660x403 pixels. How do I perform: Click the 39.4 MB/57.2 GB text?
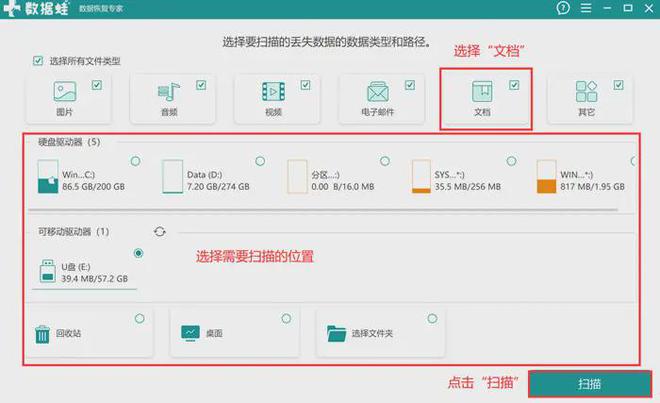pyautogui.click(x=94, y=279)
